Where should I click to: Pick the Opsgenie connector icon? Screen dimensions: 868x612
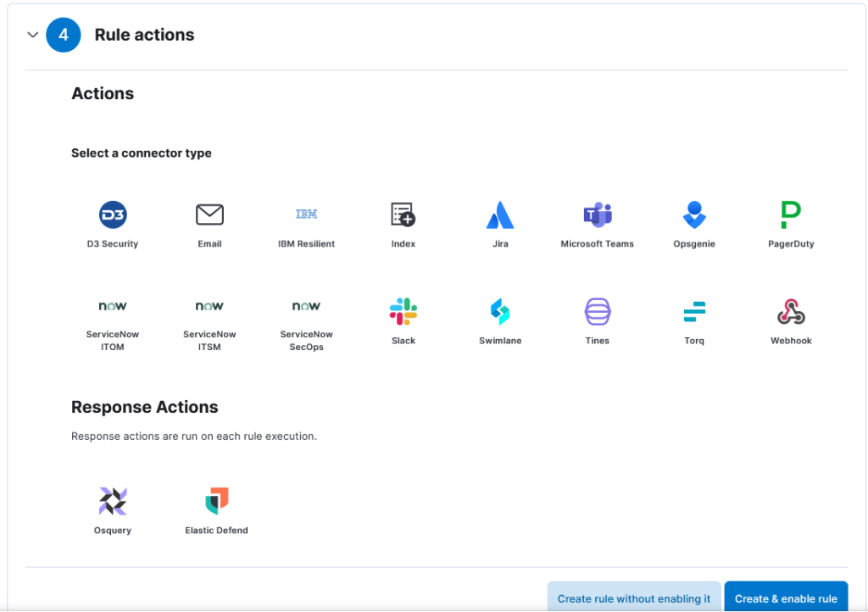[694, 214]
